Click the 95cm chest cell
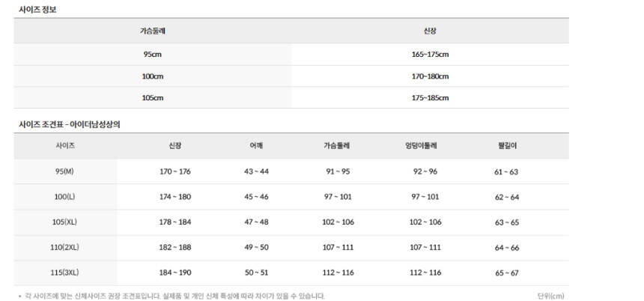Image resolution: width=644 pixels, height=301 pixels. click(x=153, y=54)
